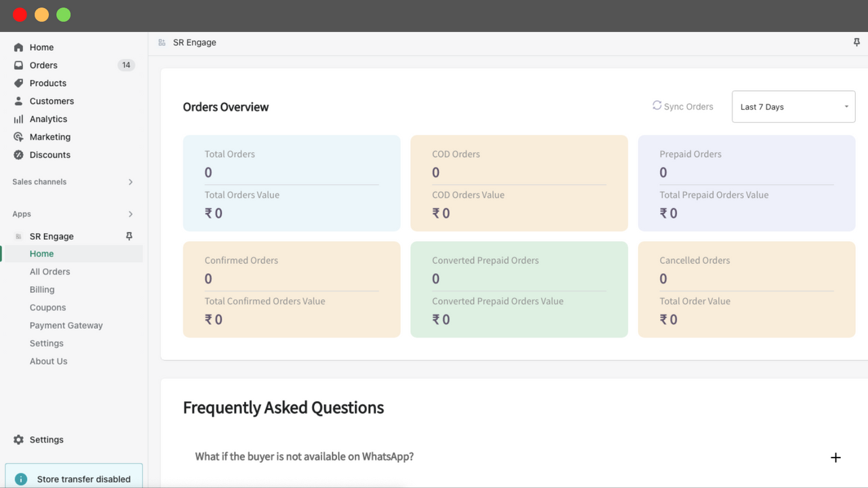This screenshot has width=868, height=488.
Task: Click the yellow macOS minimize button
Action: pyautogui.click(x=41, y=14)
